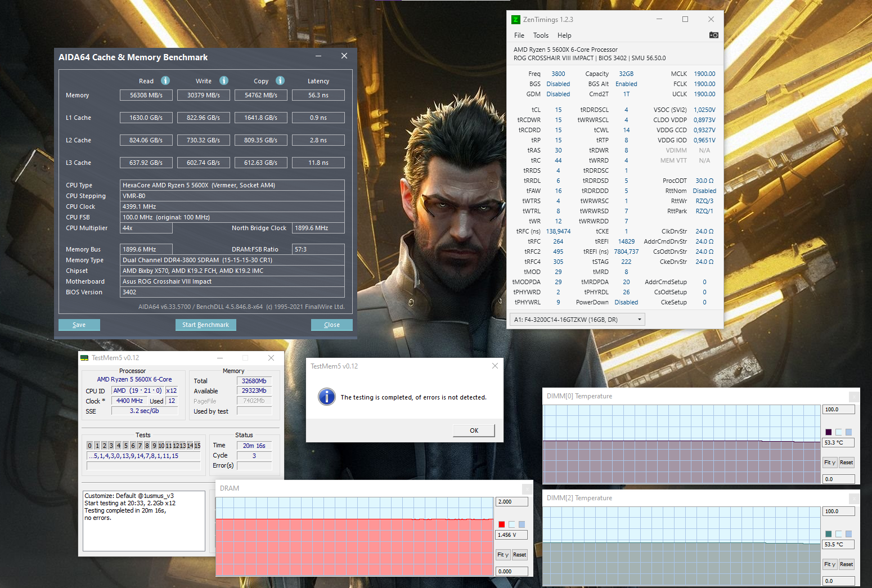Click the DRAM voltage reading 1.456 V
Image resolution: width=872 pixels, height=588 pixels.
[512, 535]
